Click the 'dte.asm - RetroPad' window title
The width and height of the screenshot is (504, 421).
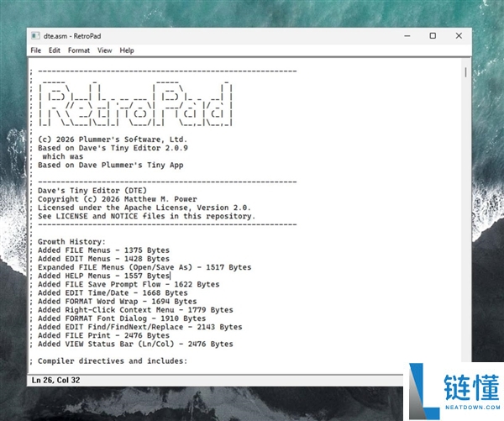pyautogui.click(x=72, y=36)
